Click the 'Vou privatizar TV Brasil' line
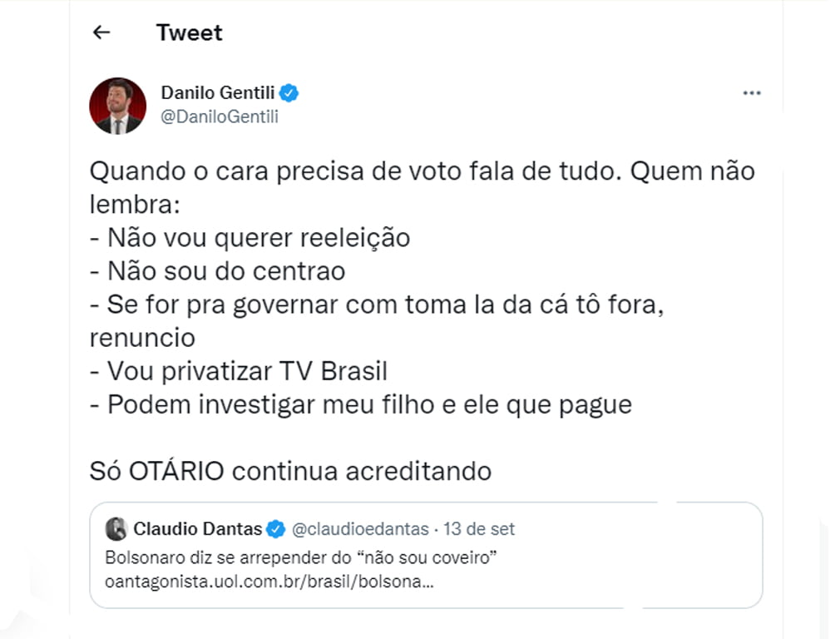Screen dimensions: 840x639 point(239,371)
